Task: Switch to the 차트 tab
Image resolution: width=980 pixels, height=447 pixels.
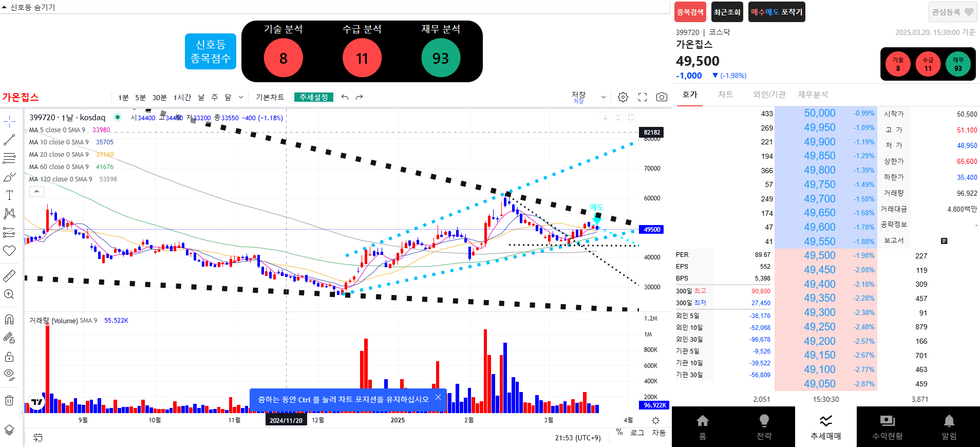Action: (726, 95)
